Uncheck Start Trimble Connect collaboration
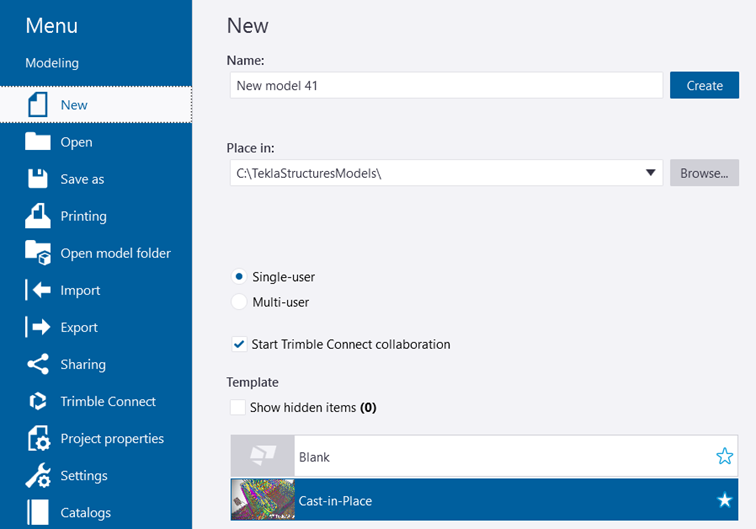The width and height of the screenshot is (756, 529). [239, 344]
